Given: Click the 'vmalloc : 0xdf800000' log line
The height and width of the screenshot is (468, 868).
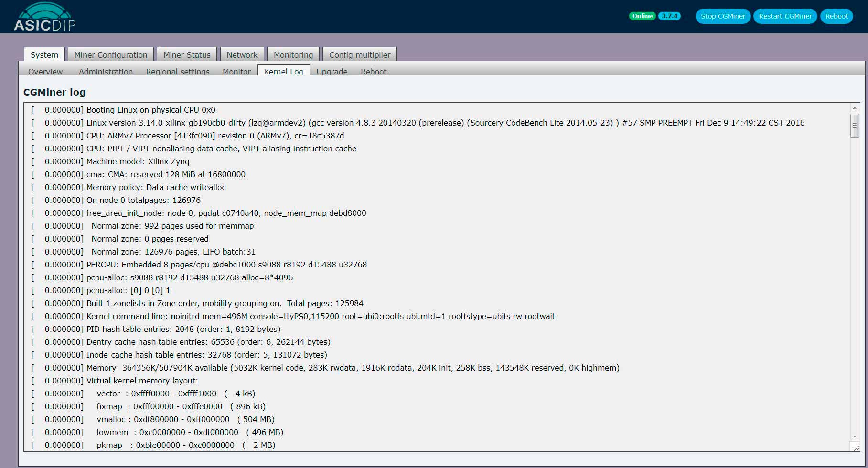Looking at the screenshot, I should click(x=153, y=419).
